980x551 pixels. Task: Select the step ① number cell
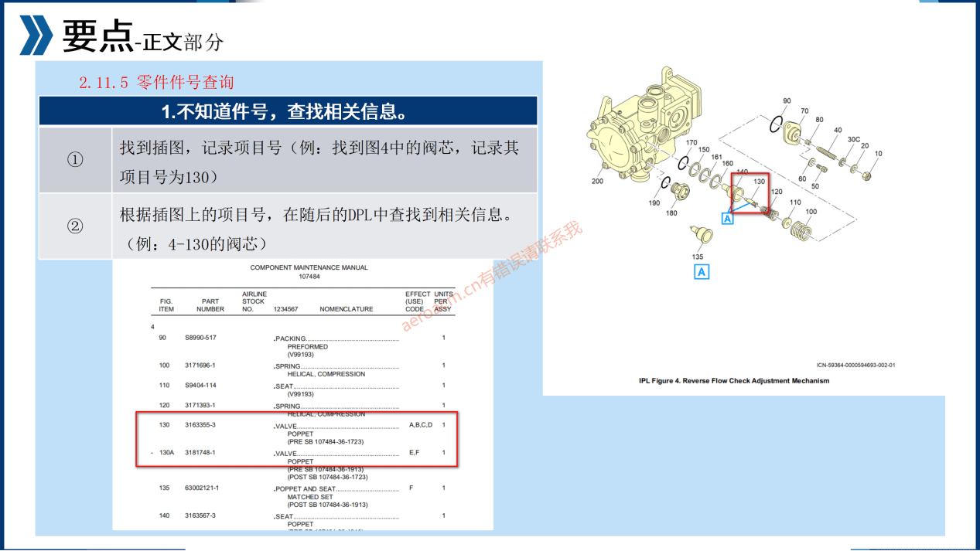click(x=75, y=160)
